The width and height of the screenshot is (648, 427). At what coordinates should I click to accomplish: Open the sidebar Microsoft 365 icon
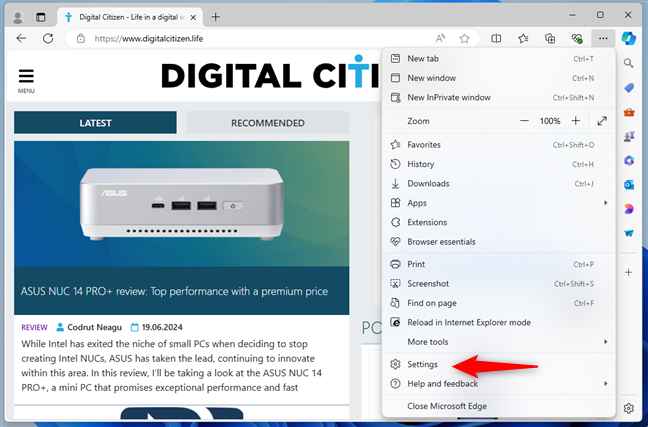pyautogui.click(x=629, y=160)
